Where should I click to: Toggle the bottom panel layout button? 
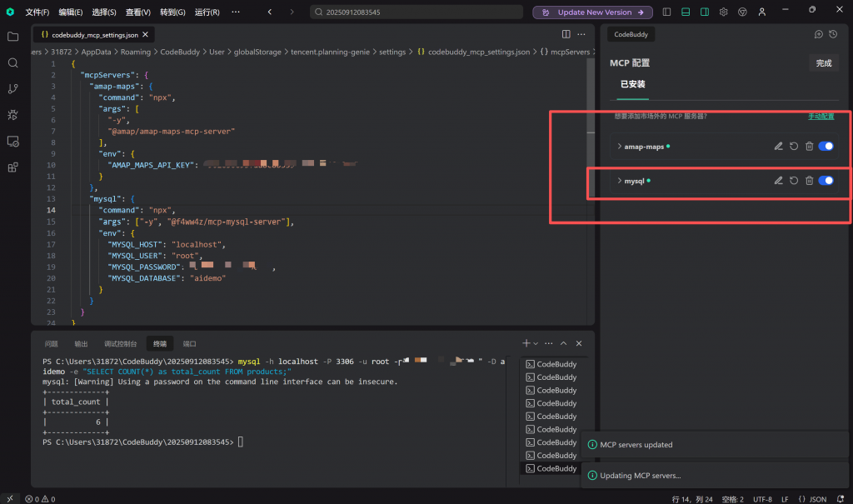(x=686, y=12)
